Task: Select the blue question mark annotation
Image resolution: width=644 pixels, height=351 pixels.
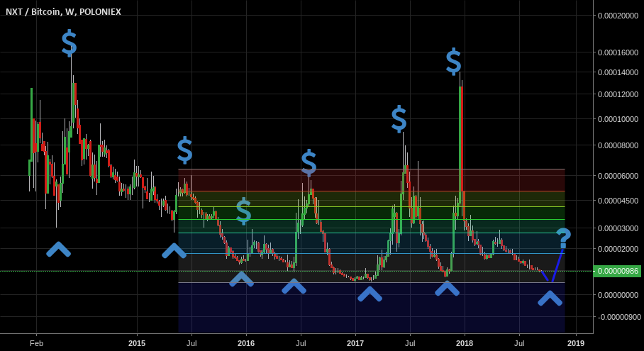Action: [563, 238]
